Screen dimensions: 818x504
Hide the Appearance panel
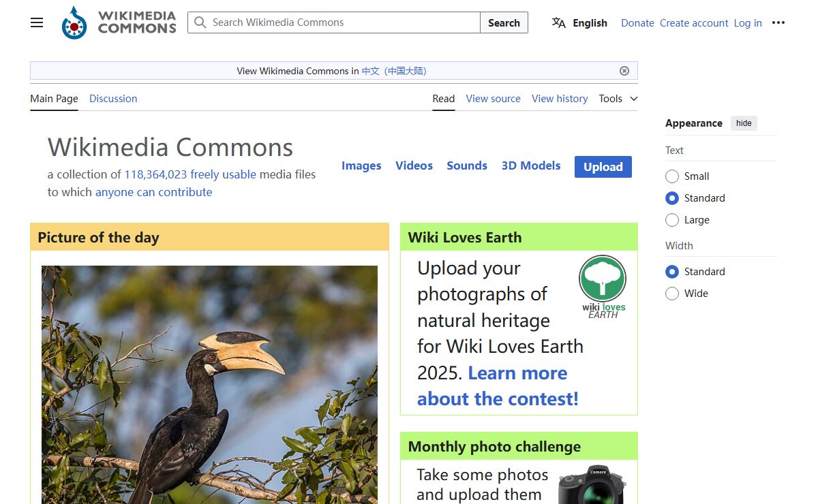pyautogui.click(x=744, y=123)
